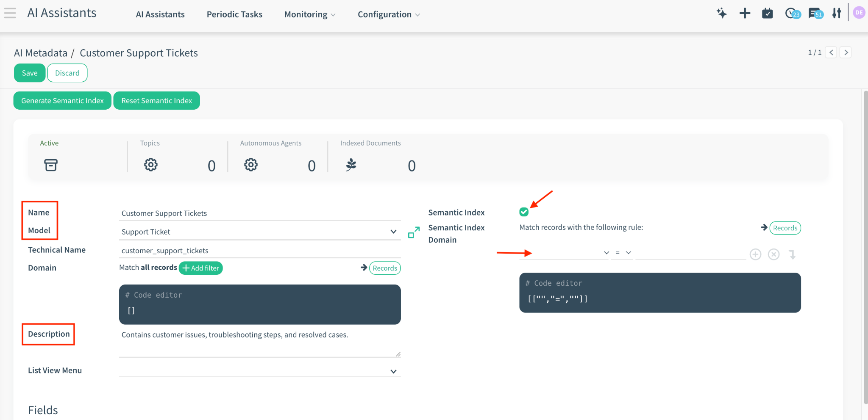The image size is (868, 420).
Task: Click the hamburger menu icon
Action: coord(10,13)
